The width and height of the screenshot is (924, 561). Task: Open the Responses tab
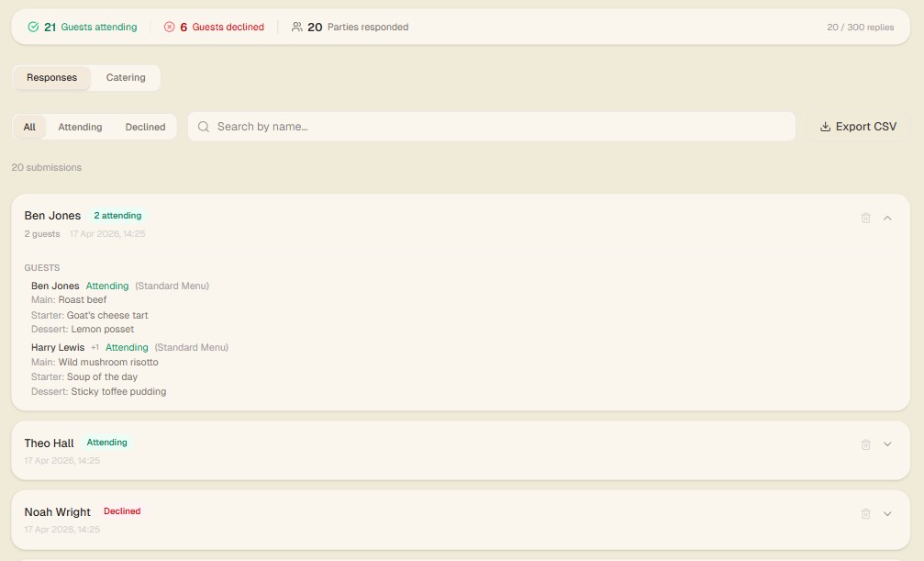51,78
